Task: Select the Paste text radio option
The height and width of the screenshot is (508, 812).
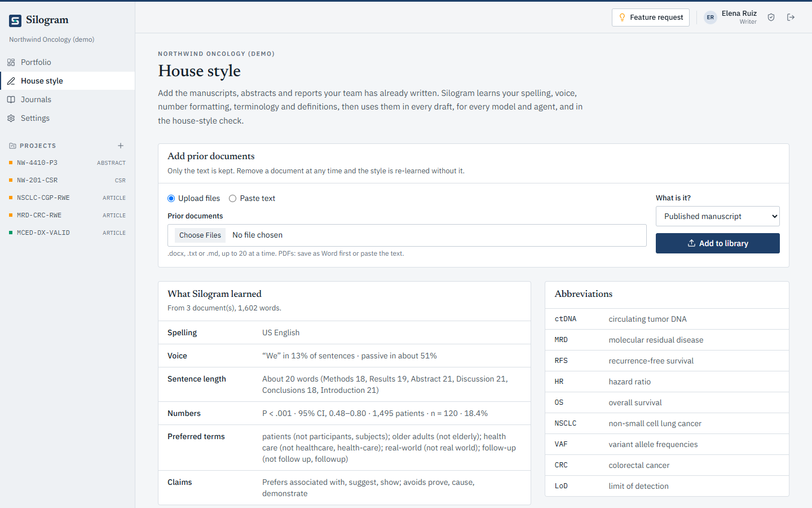Action: [x=232, y=198]
